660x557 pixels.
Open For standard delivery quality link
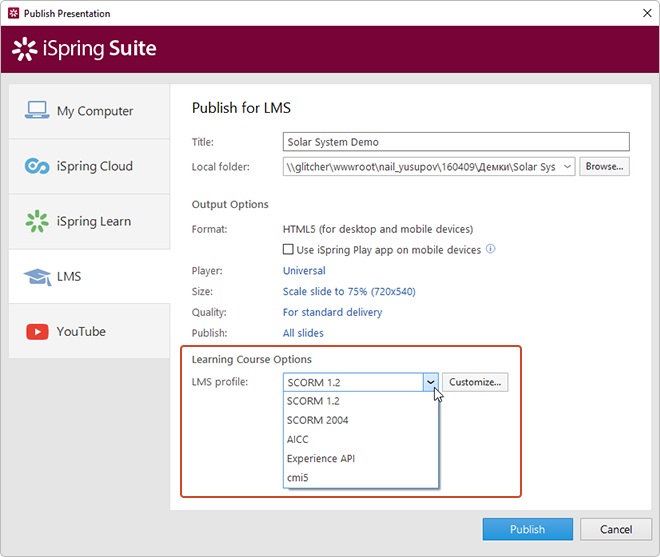[x=333, y=312]
